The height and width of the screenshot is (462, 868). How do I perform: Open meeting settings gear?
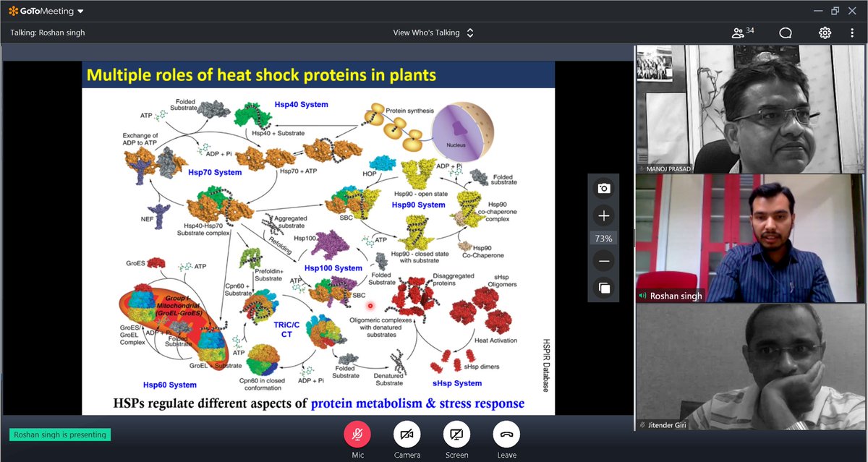tap(825, 33)
